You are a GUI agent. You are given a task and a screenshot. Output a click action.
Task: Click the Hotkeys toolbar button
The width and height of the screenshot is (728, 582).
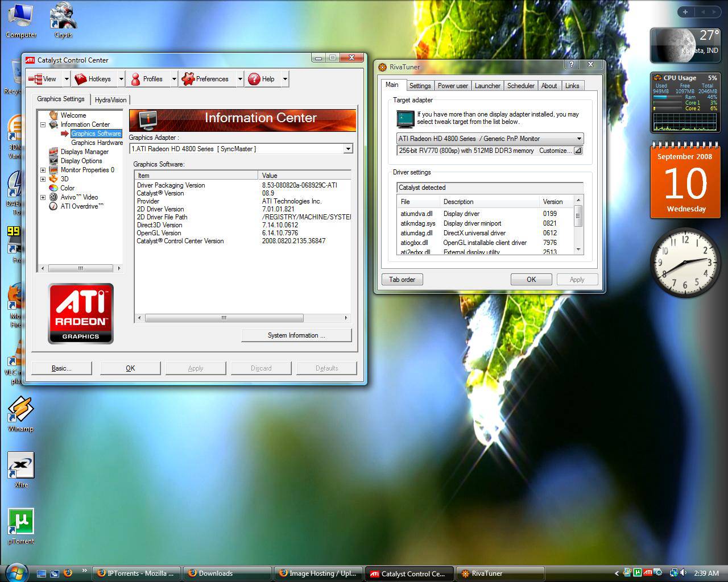point(93,79)
